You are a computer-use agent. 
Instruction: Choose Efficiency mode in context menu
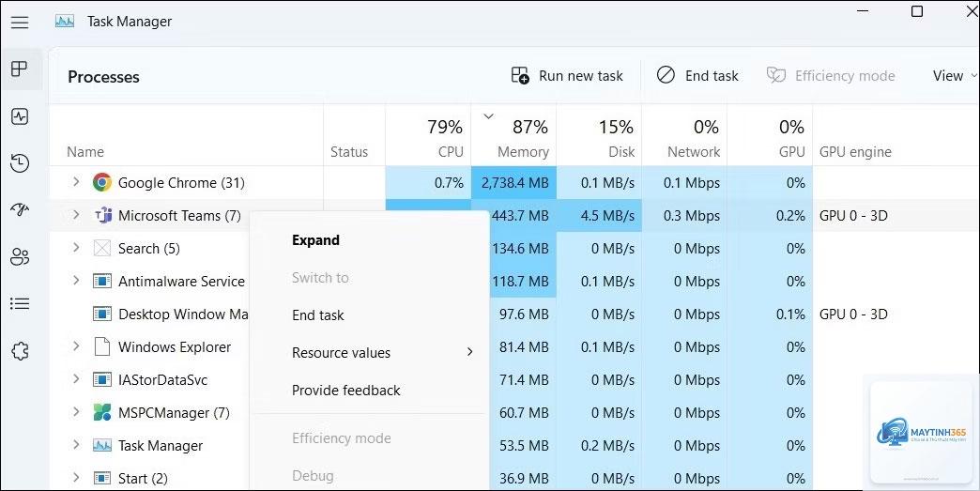[x=369, y=438]
